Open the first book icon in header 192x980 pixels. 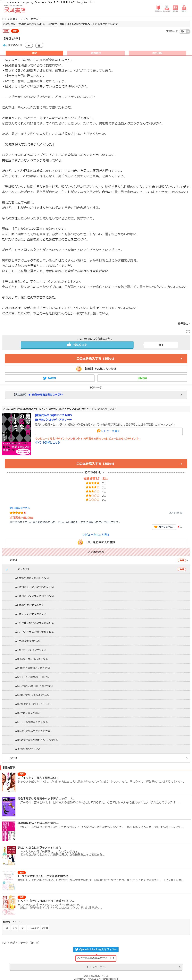158,8
